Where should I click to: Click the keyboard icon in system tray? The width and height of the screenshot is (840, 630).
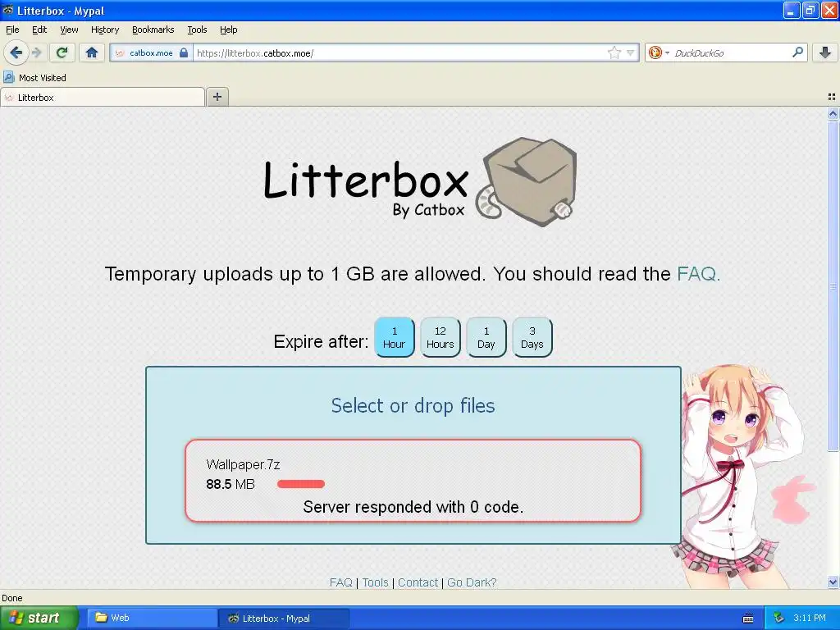coord(748,619)
